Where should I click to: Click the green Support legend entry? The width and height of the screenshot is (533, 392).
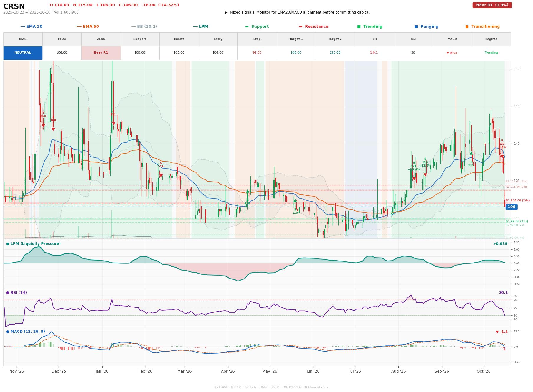(257, 27)
